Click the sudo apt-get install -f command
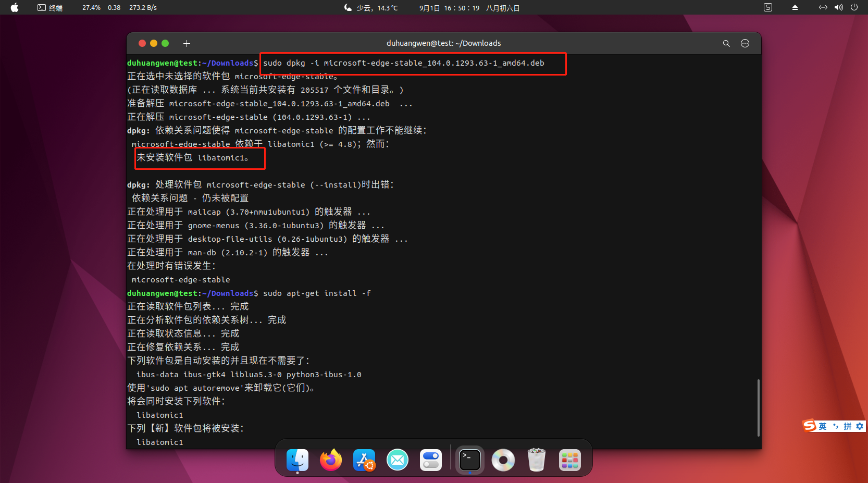Viewport: 868px width, 483px height. pos(317,293)
